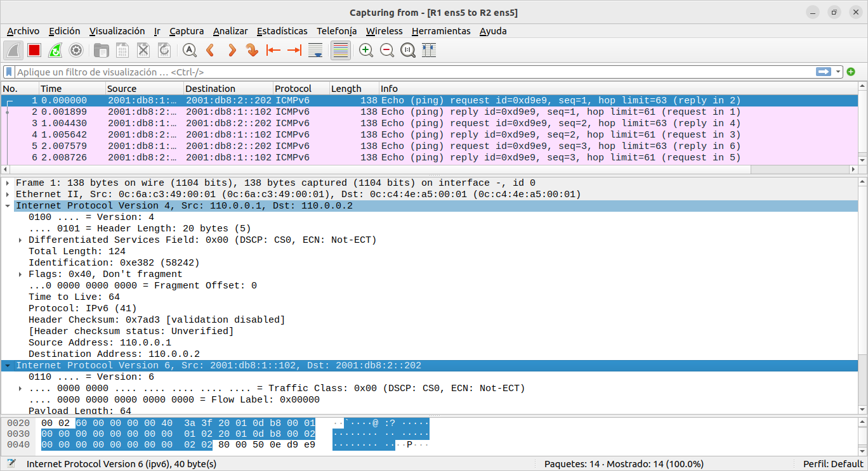Go to previous packet with the left arrow
868x471 pixels.
(210, 50)
